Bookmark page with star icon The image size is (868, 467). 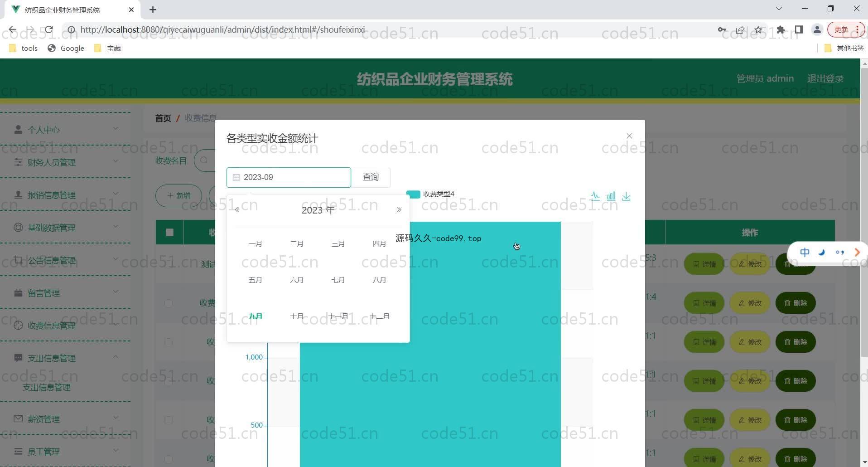coord(758,30)
